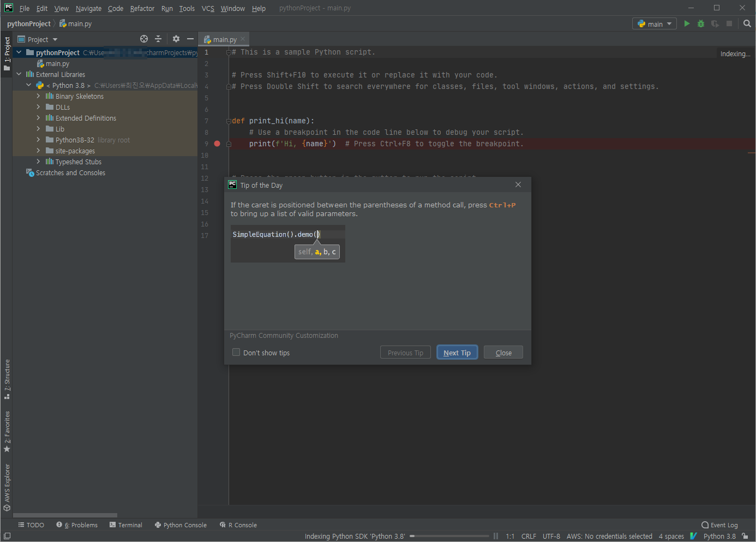Collapse the pythonProject root node

tap(19, 52)
